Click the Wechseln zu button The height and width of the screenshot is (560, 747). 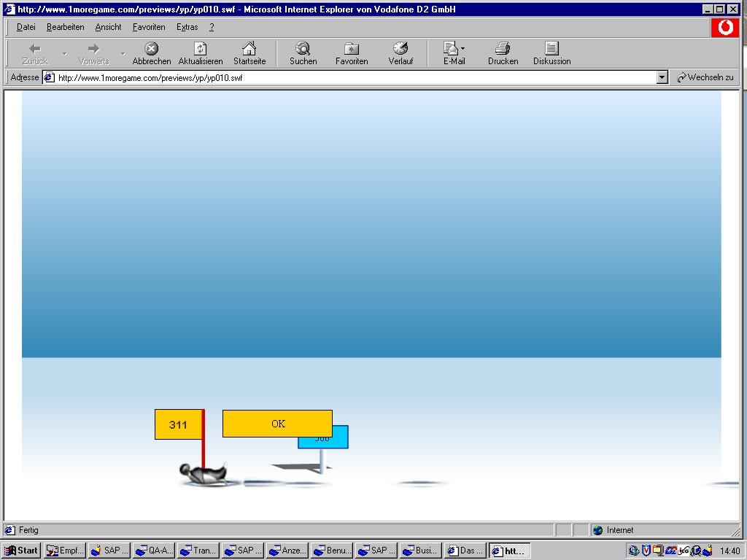[705, 77]
